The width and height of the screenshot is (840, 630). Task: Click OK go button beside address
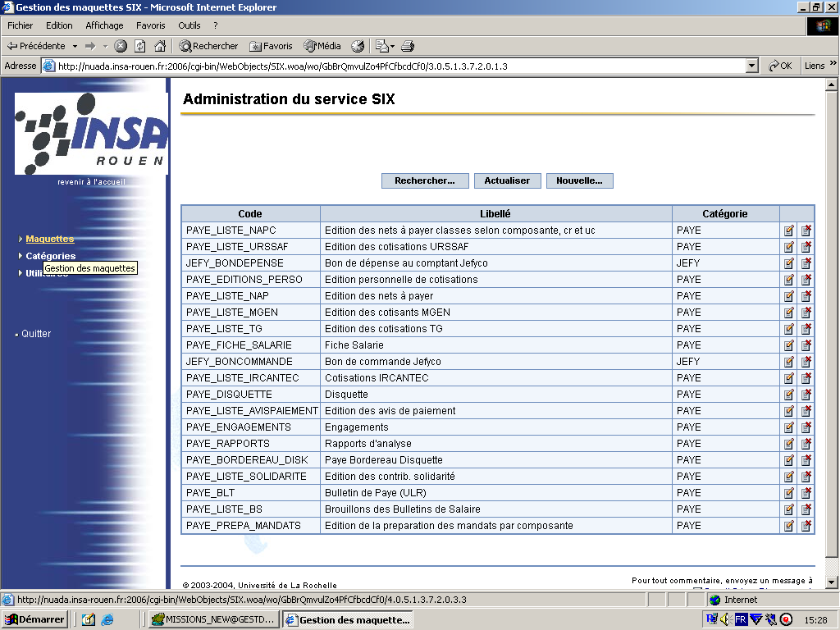click(x=780, y=66)
